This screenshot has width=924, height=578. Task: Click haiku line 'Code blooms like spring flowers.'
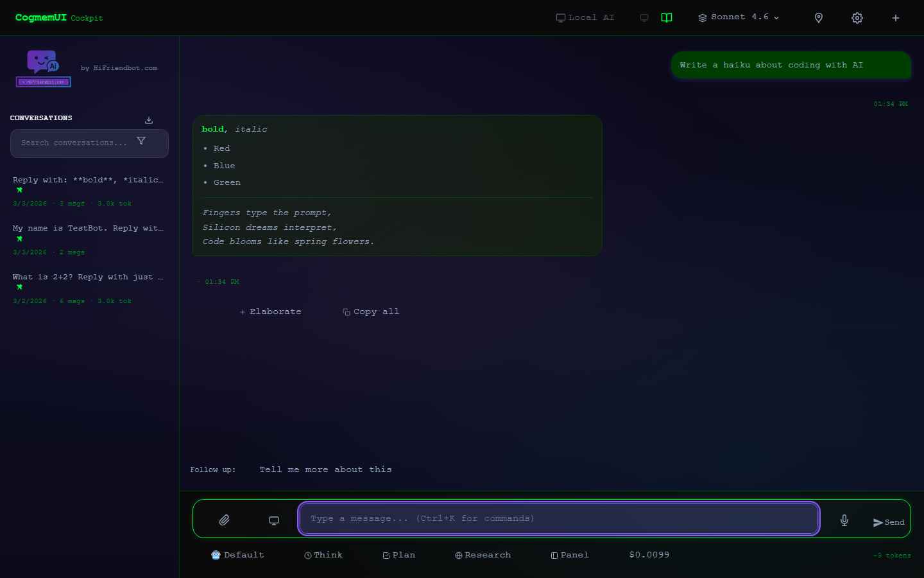[x=288, y=242]
